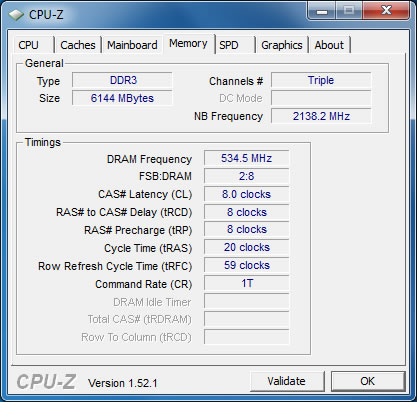Click the Validate button
The image size is (417, 402).
[287, 381]
